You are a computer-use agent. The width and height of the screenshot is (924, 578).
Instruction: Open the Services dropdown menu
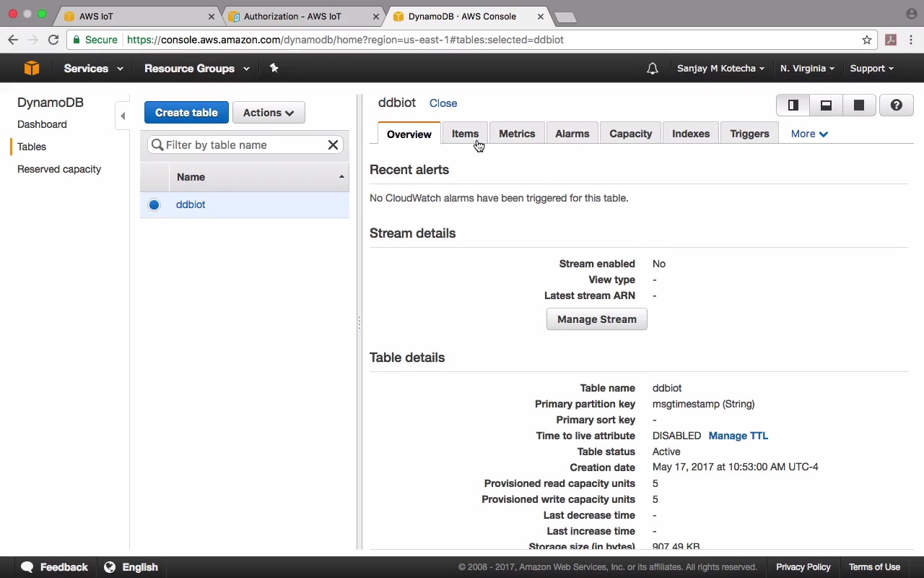point(93,69)
